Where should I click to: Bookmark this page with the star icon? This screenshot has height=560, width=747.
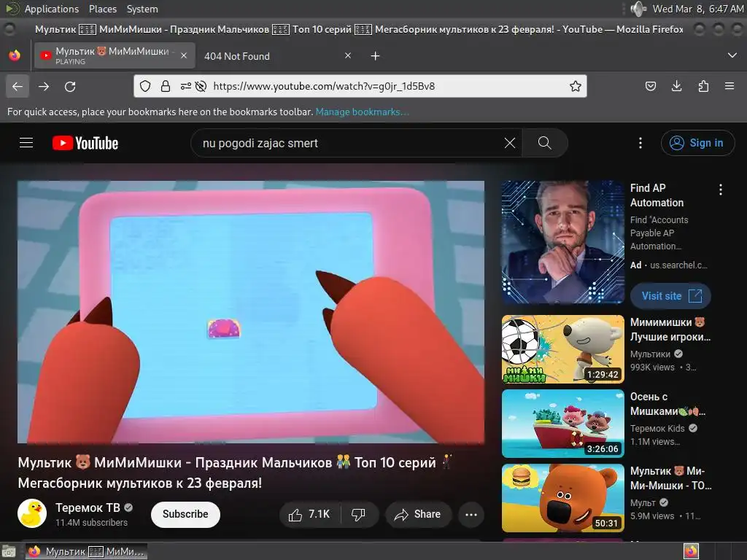click(x=575, y=86)
